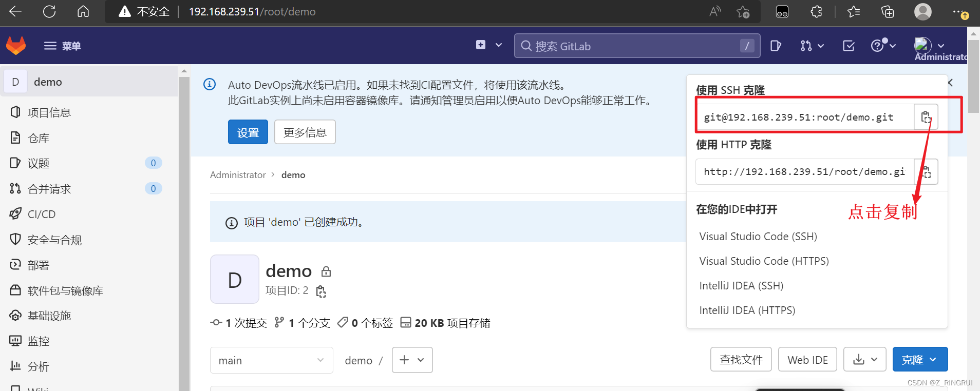Copy project ID clipboard icon
This screenshot has height=391, width=980.
coord(321,291)
